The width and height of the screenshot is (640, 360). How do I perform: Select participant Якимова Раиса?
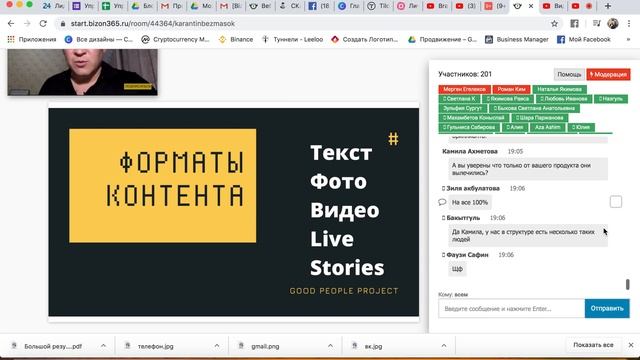[507, 99]
